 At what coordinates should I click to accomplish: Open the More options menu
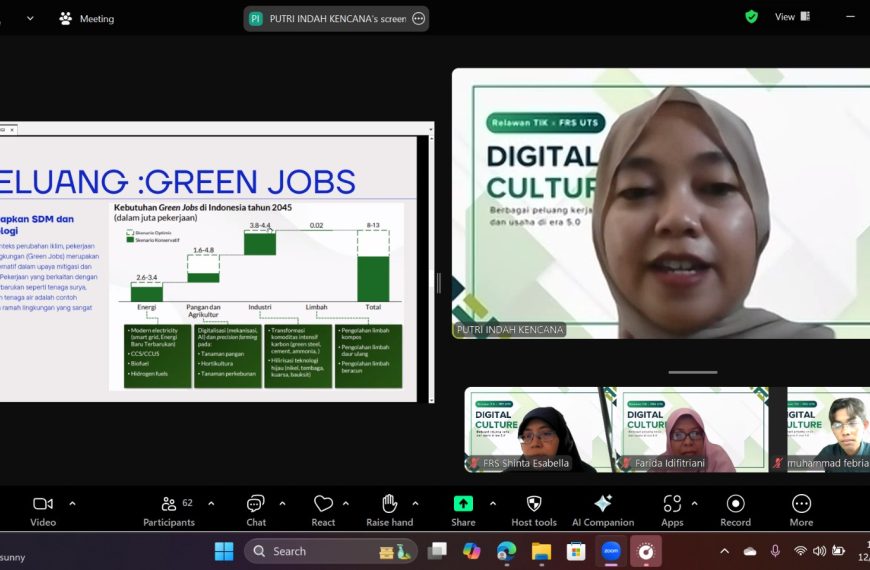[x=801, y=510]
